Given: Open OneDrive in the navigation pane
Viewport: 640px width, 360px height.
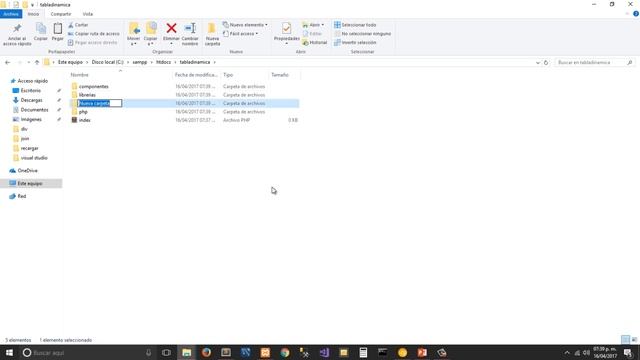Looking at the screenshot, I should pyautogui.click(x=27, y=171).
